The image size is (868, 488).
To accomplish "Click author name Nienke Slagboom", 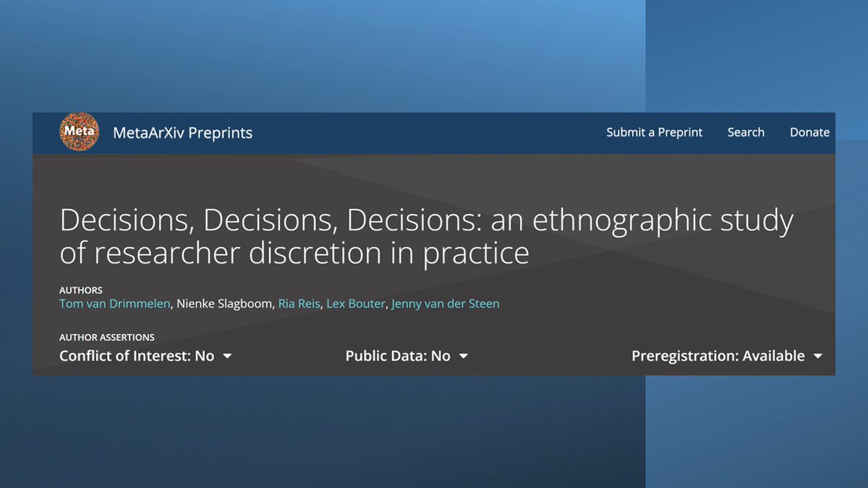I will [224, 304].
